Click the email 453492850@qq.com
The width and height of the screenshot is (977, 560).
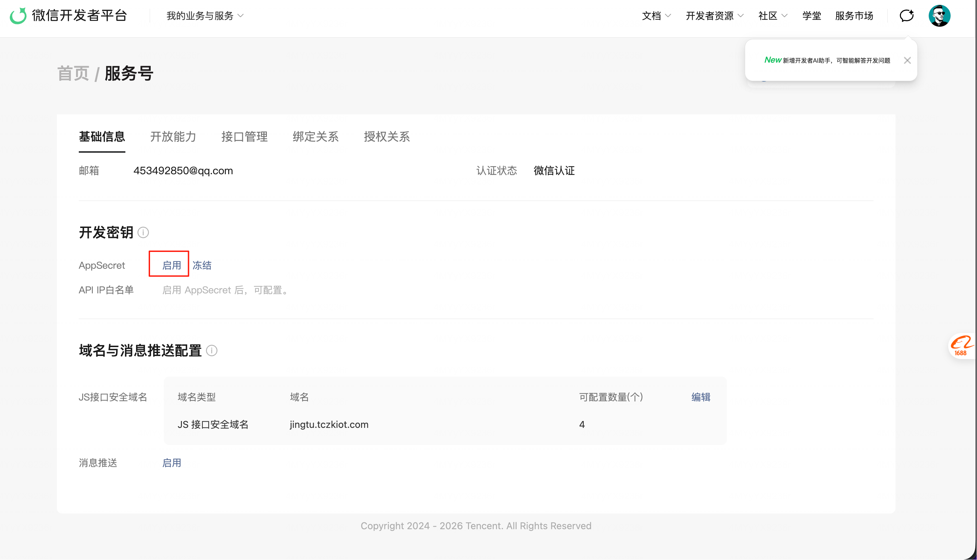pyautogui.click(x=183, y=171)
